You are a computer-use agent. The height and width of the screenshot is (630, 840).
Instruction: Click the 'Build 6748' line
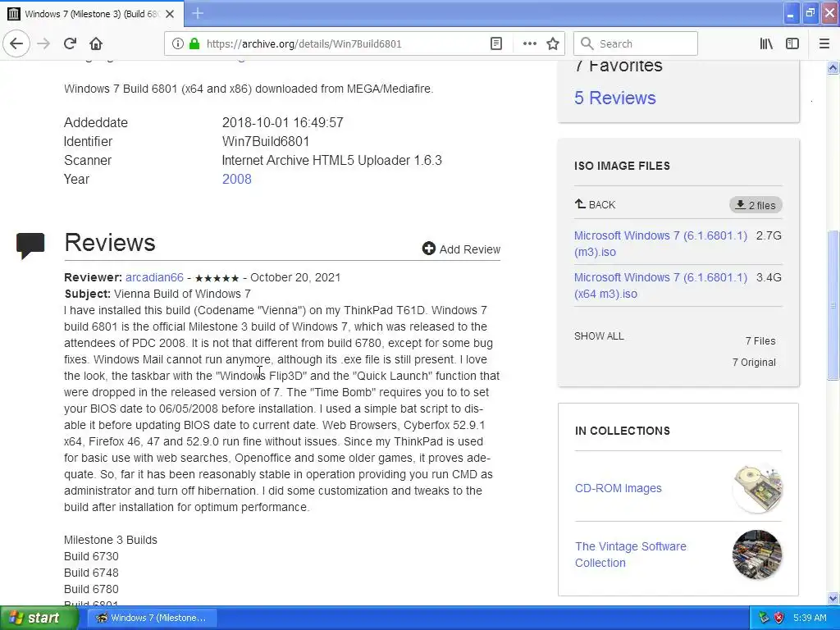(91, 573)
